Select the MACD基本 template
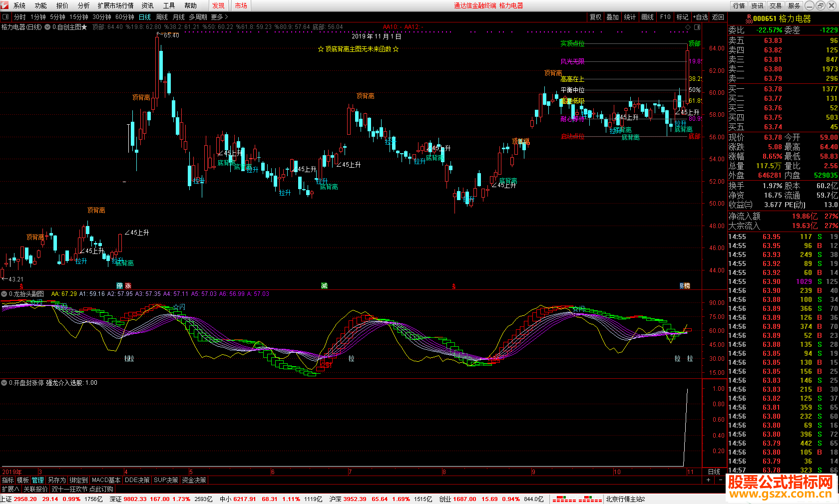839x504 pixels. (x=106, y=480)
